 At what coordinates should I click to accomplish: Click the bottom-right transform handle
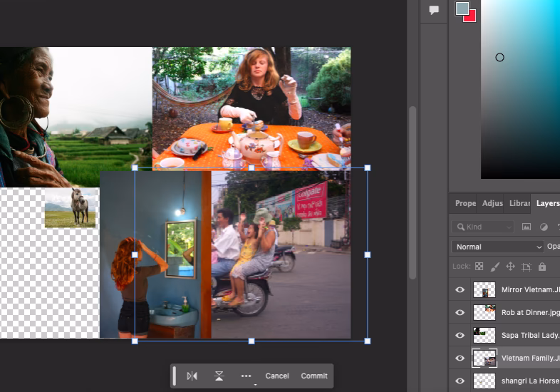368,341
